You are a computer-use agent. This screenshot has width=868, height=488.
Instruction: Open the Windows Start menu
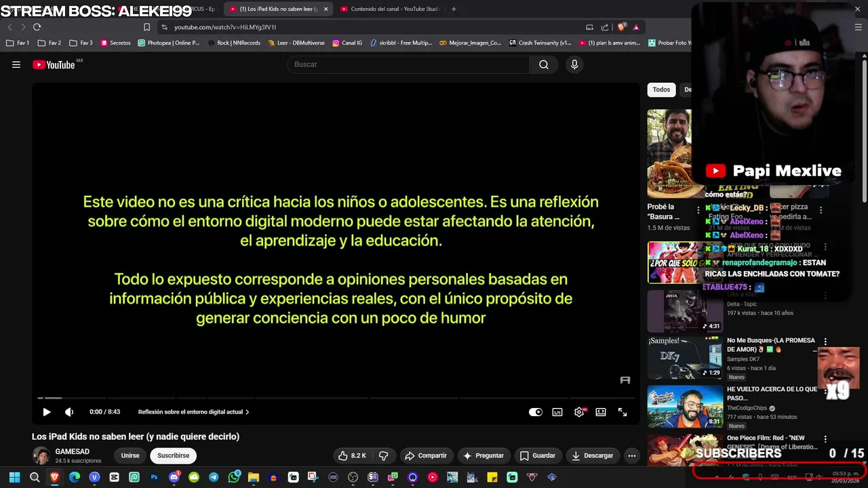pyautogui.click(x=14, y=477)
